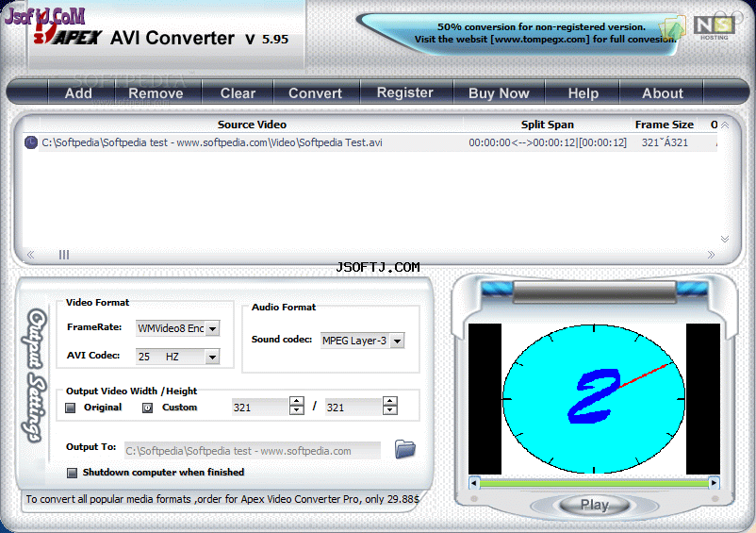Select the Softpedia Test.avi file row
756x533 pixels.
(x=370, y=142)
